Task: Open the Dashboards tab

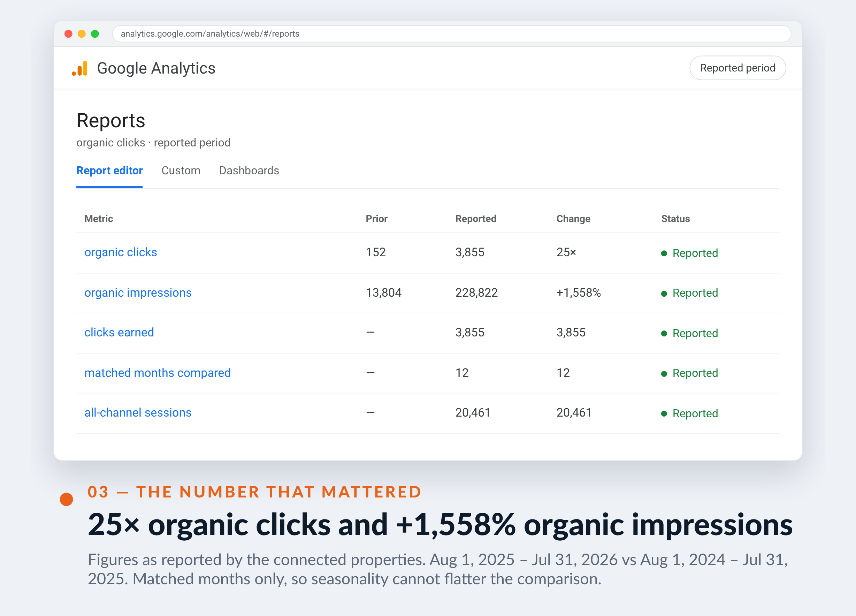Action: pos(249,170)
